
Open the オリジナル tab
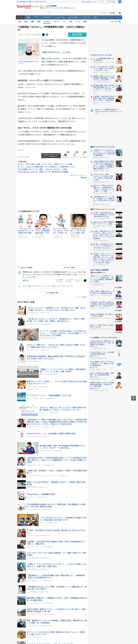tap(60, 17)
